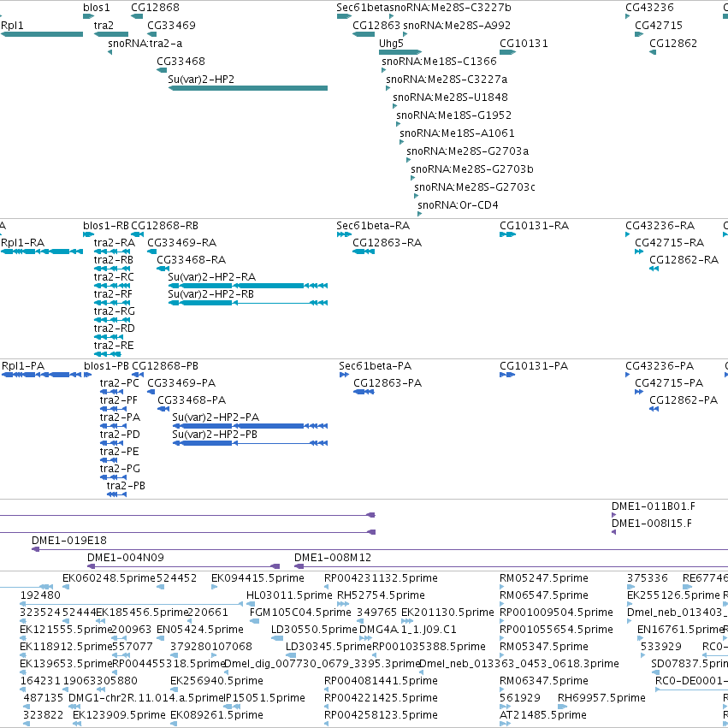Click the CG33468-PA protein label
Screen dimensions: 728x728
(192, 400)
